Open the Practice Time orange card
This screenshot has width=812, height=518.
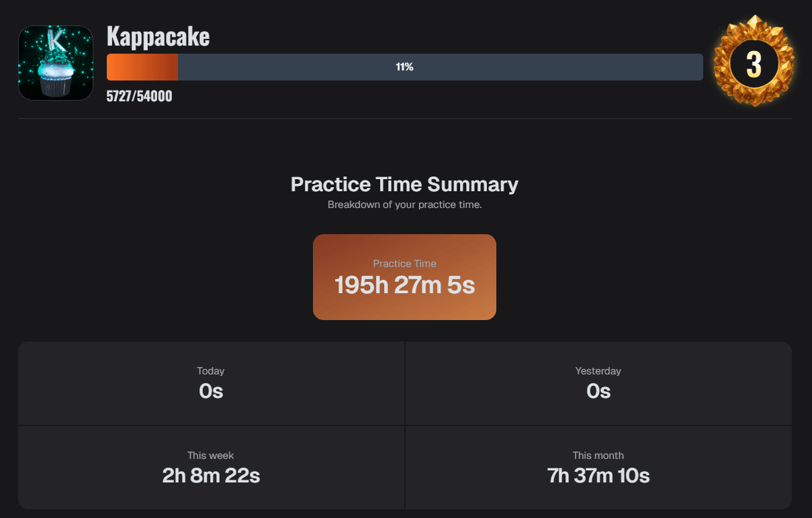(x=404, y=276)
